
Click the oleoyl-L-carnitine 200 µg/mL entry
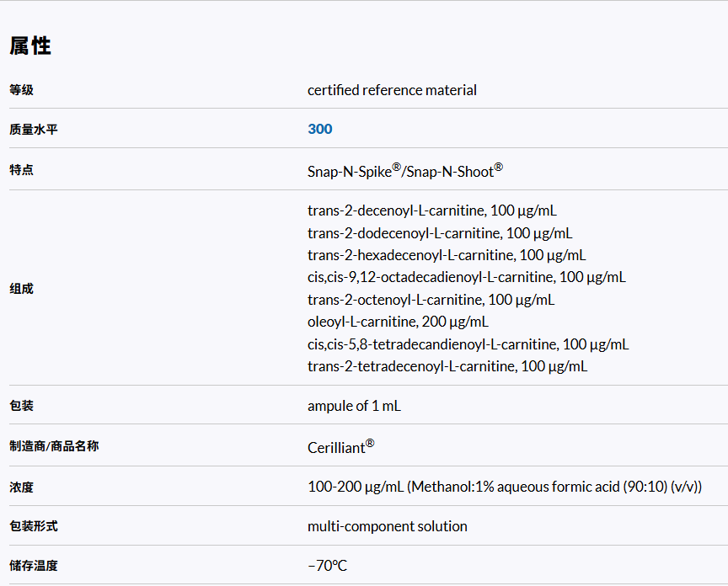point(398,322)
